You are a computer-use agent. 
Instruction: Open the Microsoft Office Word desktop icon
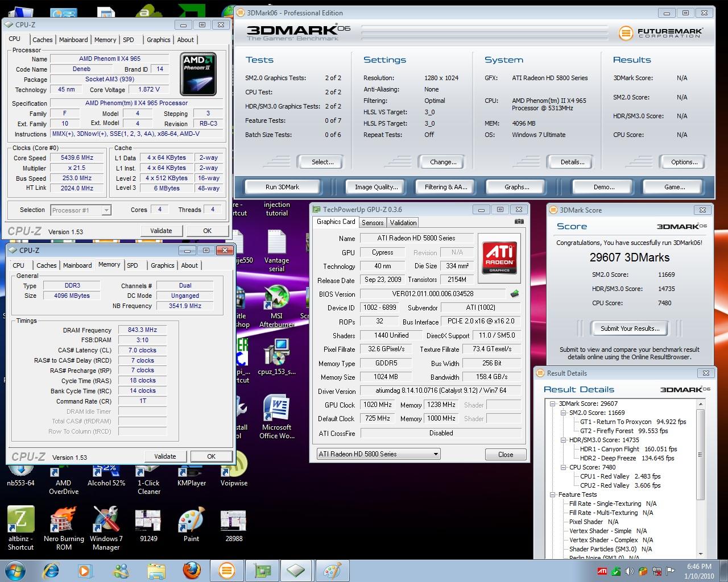pos(277,417)
